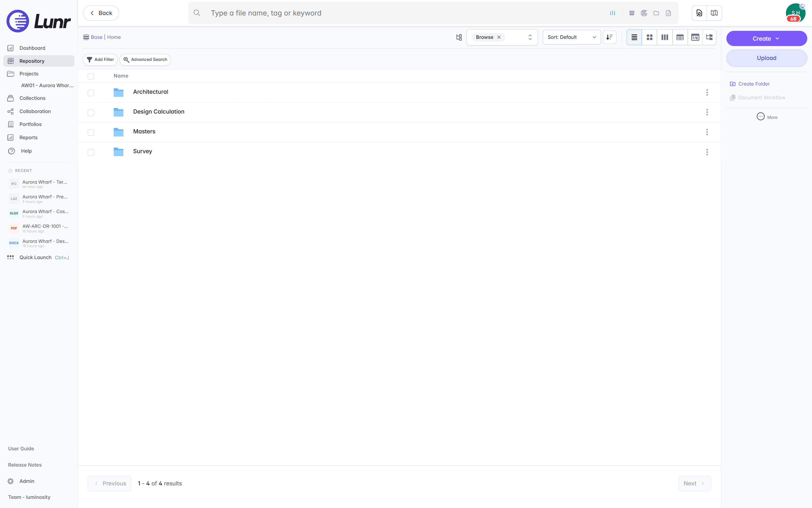
Task: Select Repository in sidebar
Action: point(39,61)
